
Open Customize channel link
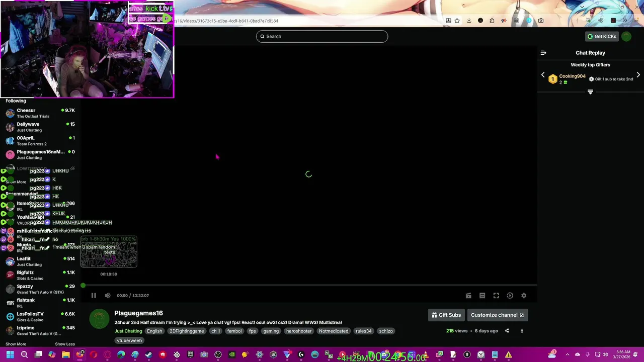497,315
